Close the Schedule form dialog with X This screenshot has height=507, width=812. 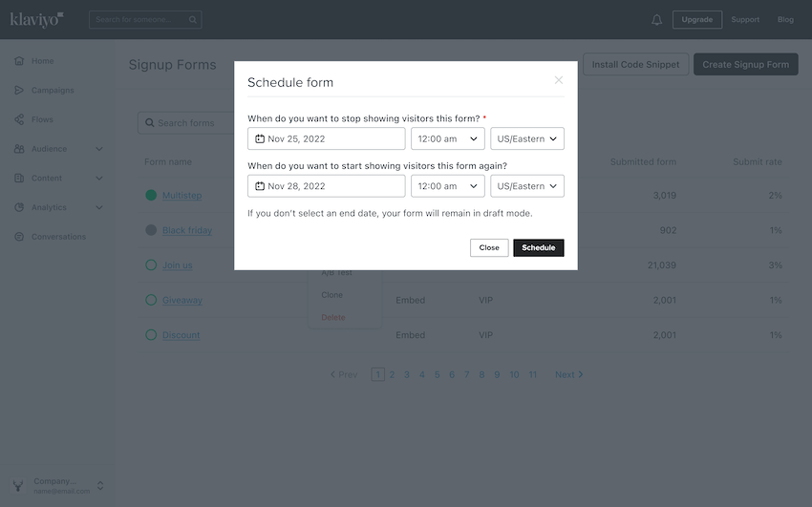click(559, 80)
